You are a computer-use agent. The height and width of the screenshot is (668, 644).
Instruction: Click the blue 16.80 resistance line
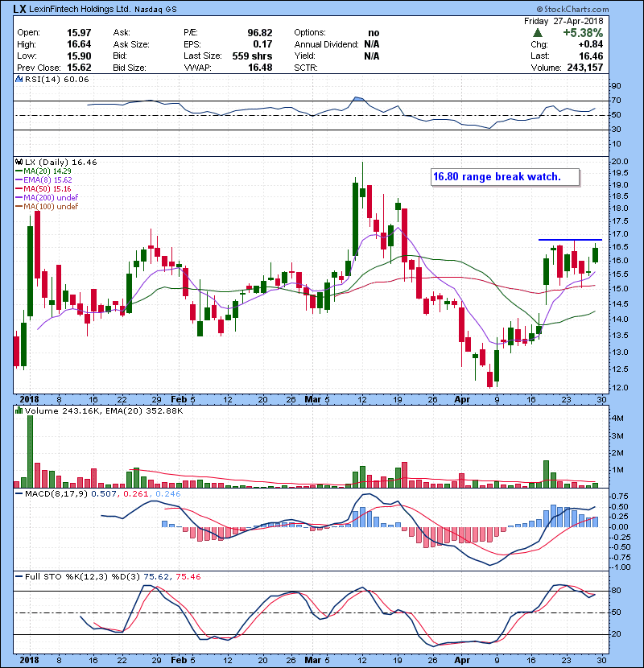[570, 240]
